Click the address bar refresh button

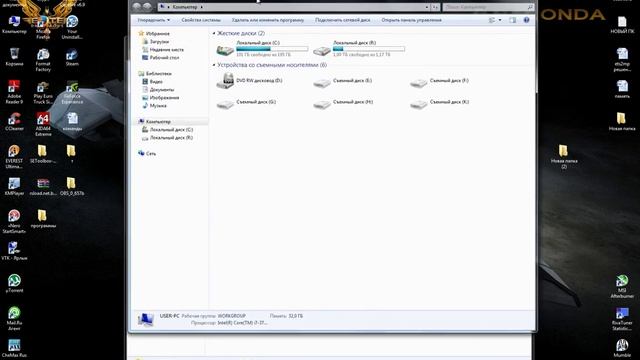pos(436,7)
